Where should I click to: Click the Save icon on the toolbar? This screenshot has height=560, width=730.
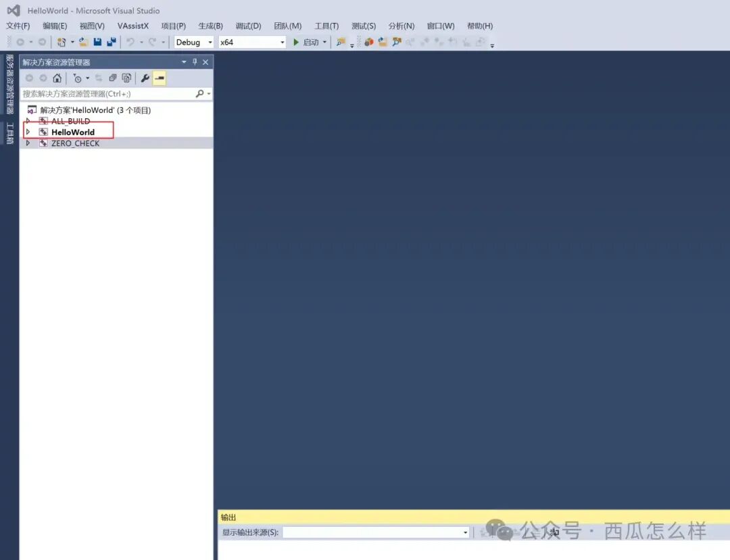click(97, 42)
